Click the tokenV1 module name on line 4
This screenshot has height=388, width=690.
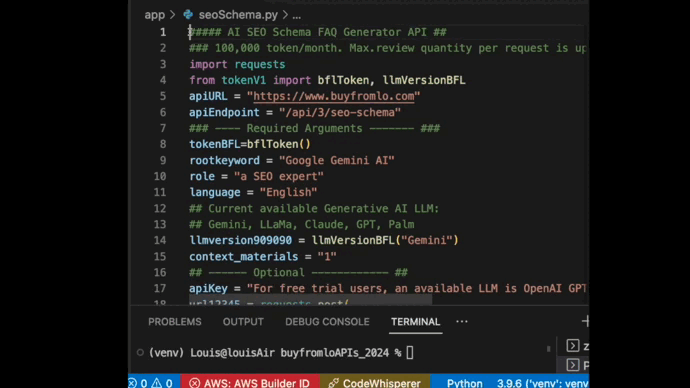(x=244, y=80)
